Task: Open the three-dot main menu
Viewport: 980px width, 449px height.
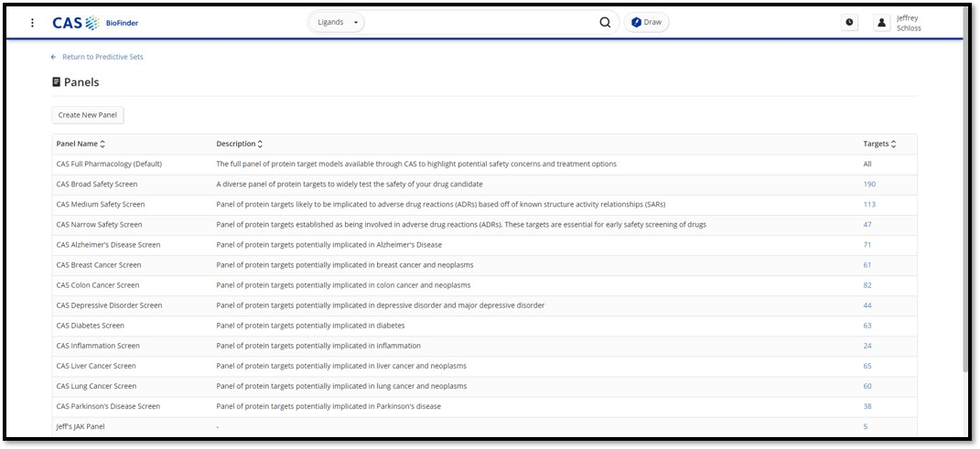Action: tap(33, 23)
